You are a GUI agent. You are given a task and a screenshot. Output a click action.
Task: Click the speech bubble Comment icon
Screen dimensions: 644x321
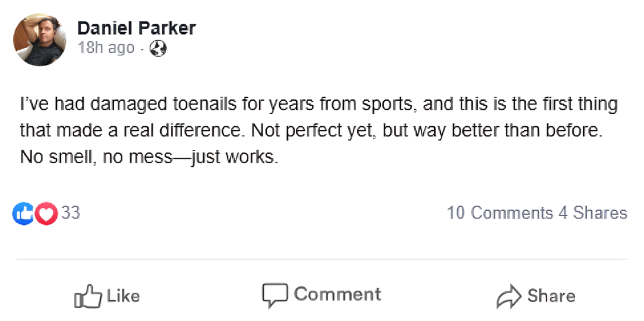click(274, 295)
